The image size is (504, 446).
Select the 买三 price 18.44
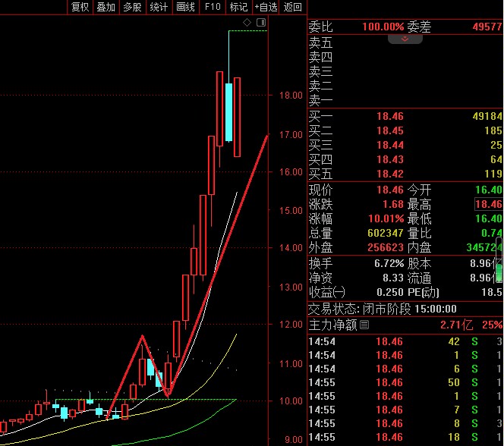coord(390,145)
